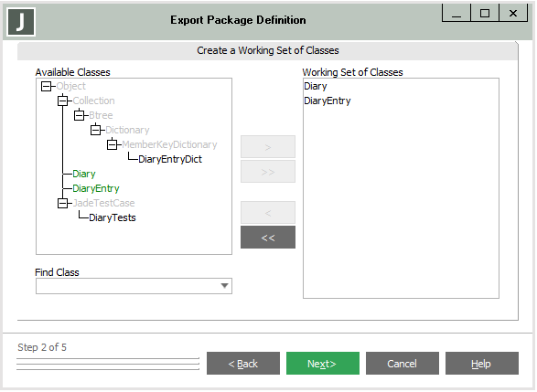Click the remove selected (<) arrow button

point(268,213)
